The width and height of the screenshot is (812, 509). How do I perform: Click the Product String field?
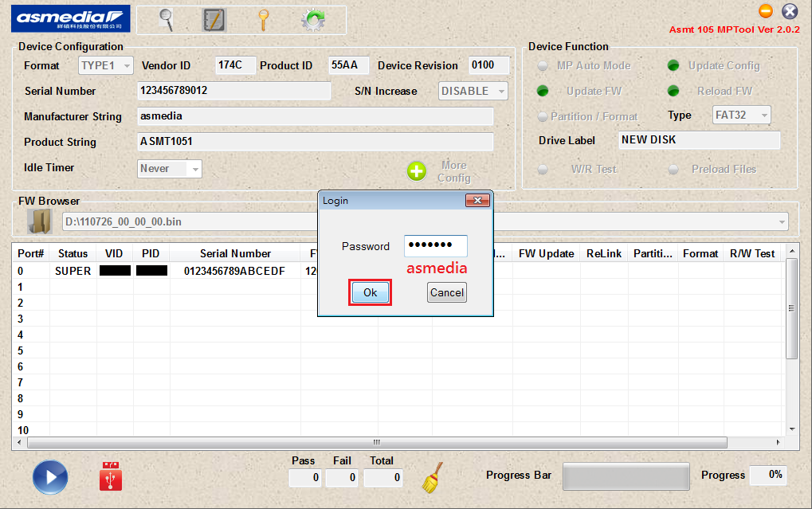point(315,141)
